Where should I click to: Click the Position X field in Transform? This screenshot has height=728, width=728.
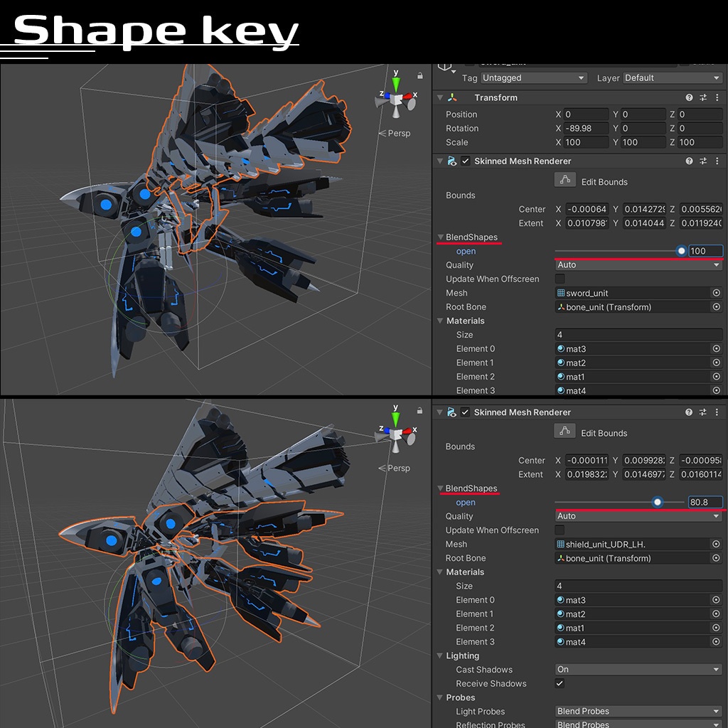(586, 114)
